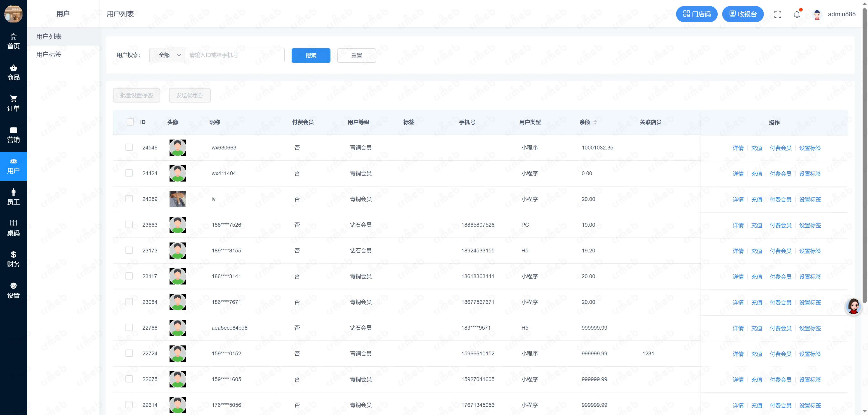
Task: Click 批量设置标签 batch tag button
Action: point(137,95)
